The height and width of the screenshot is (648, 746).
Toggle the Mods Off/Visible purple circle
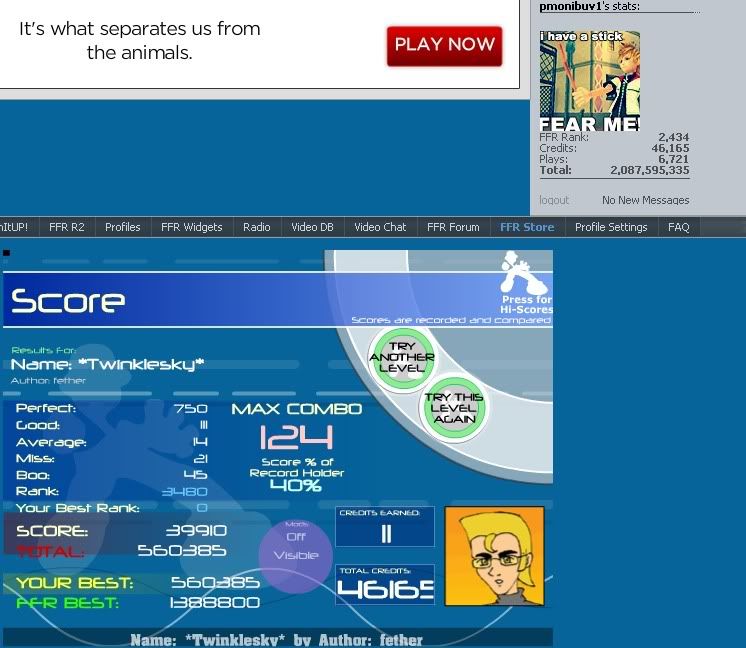[296, 546]
